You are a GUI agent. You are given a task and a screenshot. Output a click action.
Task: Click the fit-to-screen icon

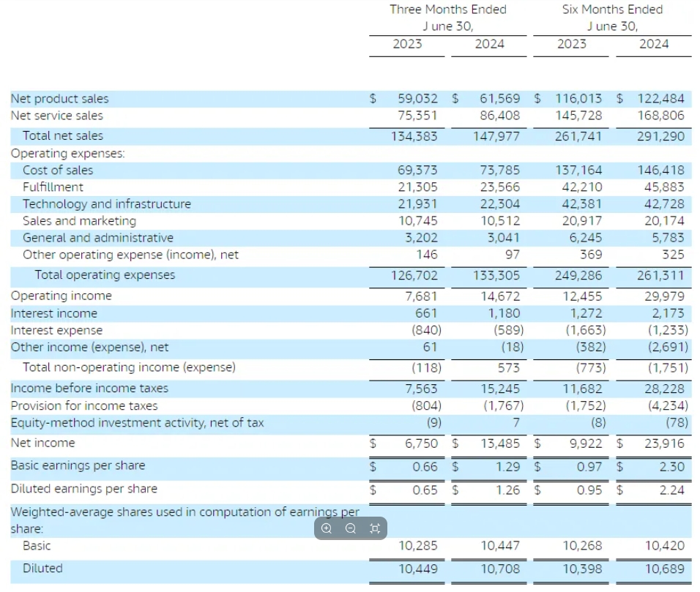point(375,528)
